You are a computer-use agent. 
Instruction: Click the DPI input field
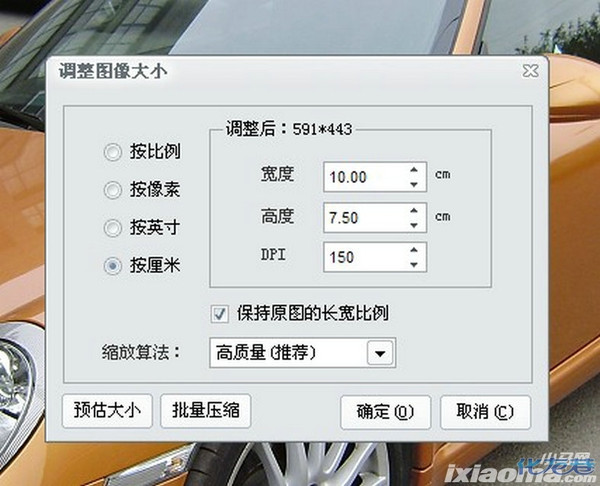[375, 257]
